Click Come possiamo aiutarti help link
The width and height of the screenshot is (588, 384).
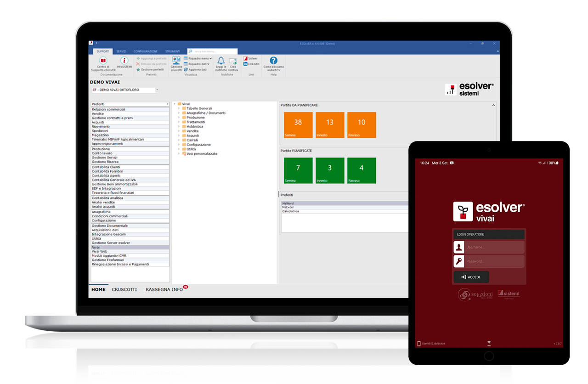273,61
